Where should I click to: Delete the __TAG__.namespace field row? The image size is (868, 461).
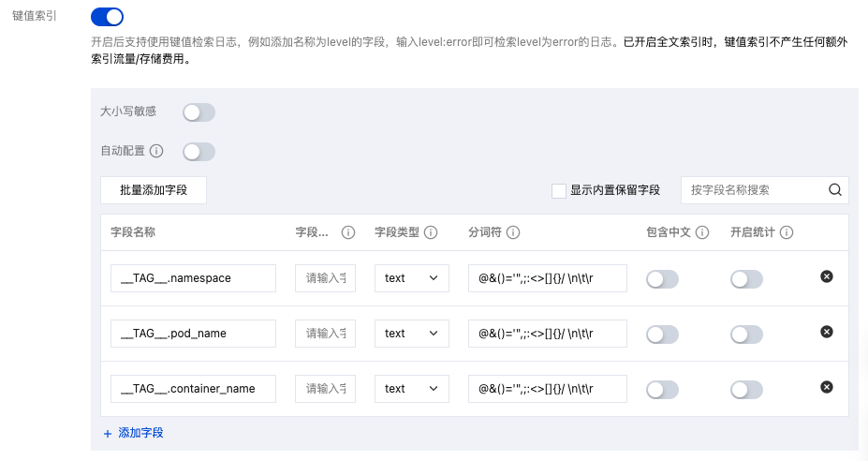pos(827,276)
